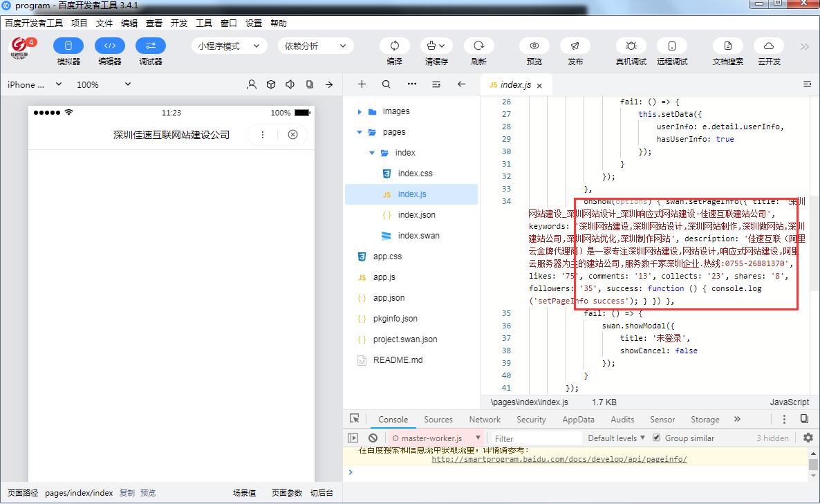This screenshot has width=820, height=504.
Task: Show more toolbar items via double chevron
Action: click(804, 46)
